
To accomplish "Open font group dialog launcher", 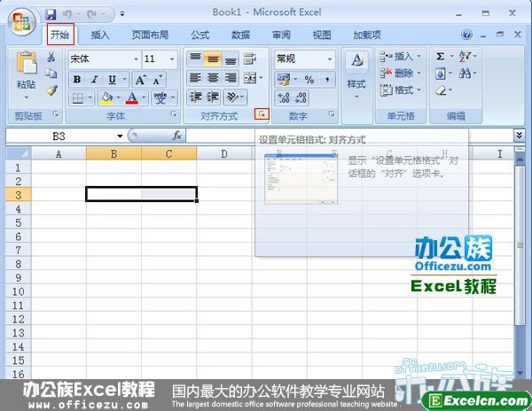I will click(174, 114).
